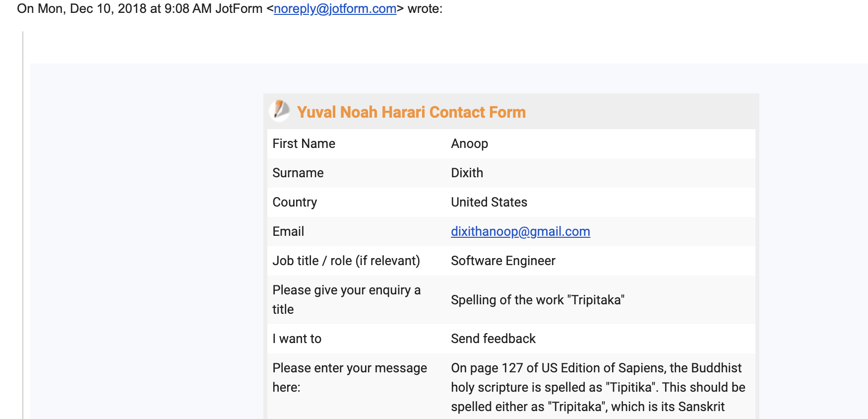
Task: Click the Job title / role label
Action: [346, 261]
